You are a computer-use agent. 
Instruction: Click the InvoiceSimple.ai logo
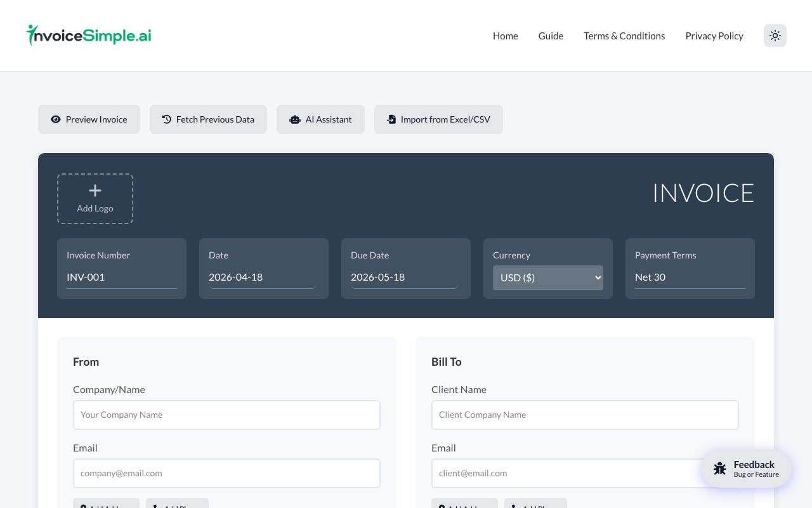[89, 36]
